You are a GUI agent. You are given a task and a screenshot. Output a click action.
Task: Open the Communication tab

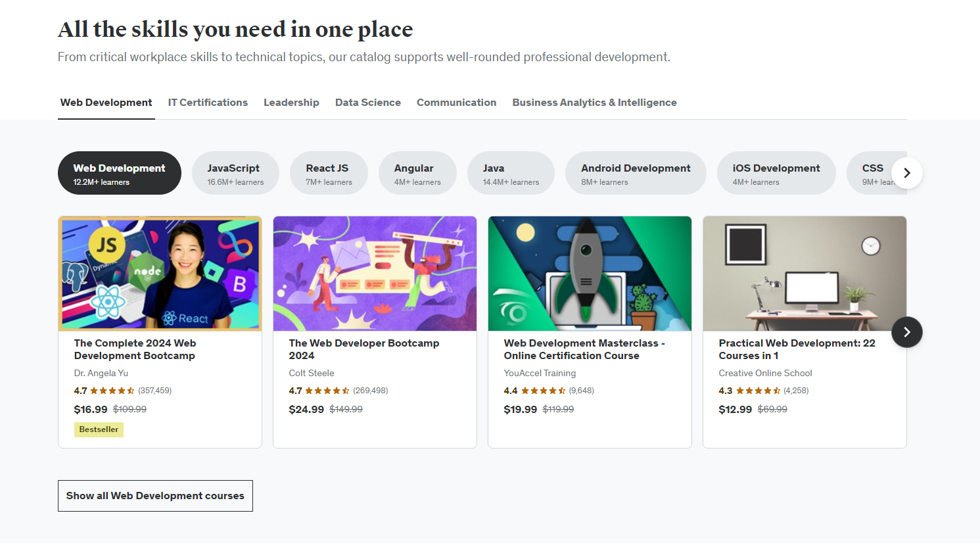click(x=456, y=103)
